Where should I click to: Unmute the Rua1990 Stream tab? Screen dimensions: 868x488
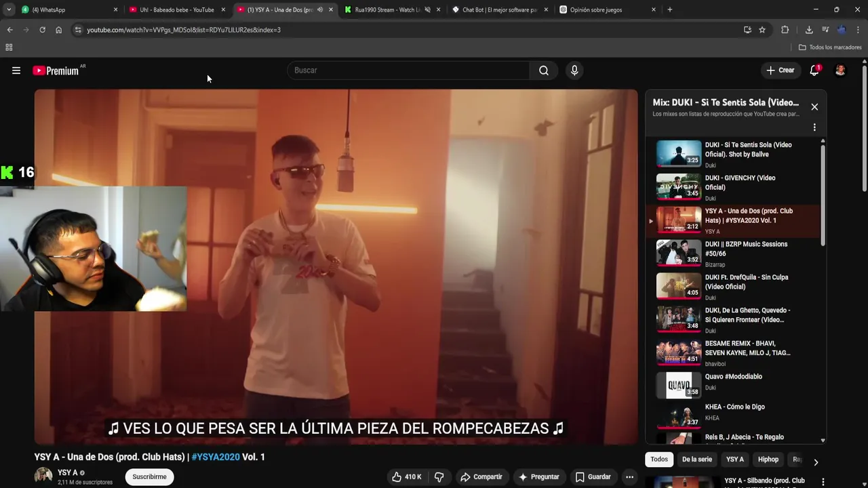(x=427, y=9)
